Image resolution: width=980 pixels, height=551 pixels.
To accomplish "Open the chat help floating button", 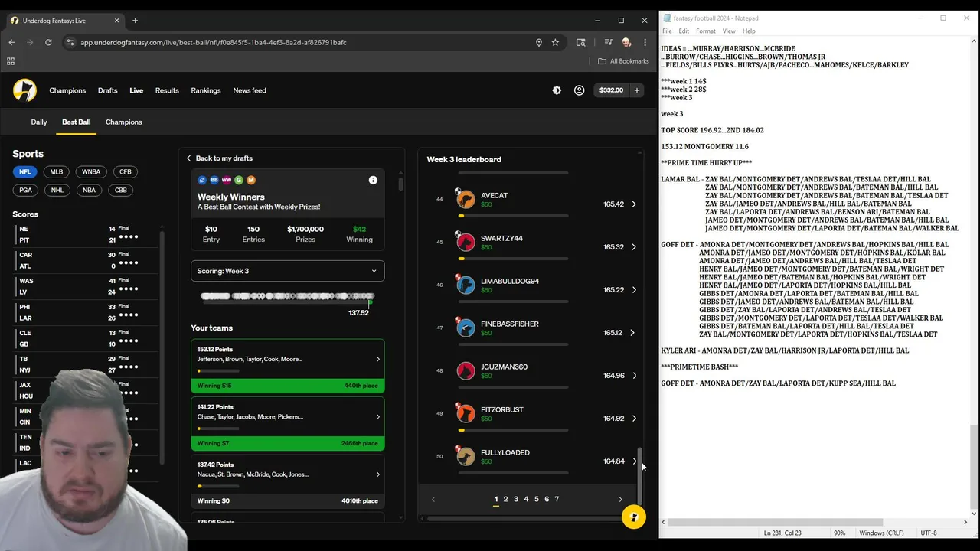I will tap(633, 517).
